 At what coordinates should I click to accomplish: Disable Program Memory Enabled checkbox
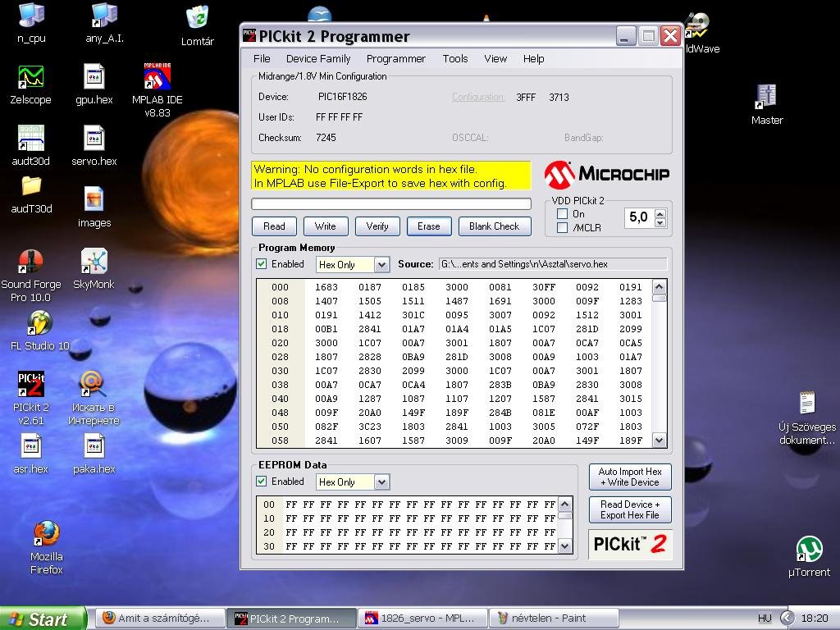(262, 263)
